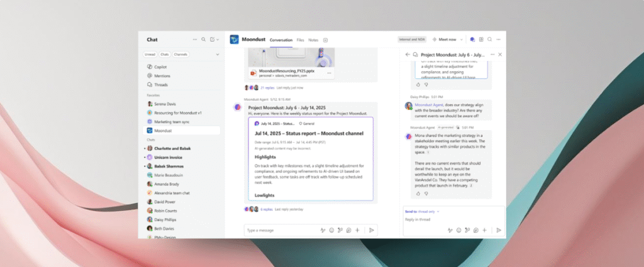Open Copilot in the chat list
This screenshot has width=644, height=267.
182,67
